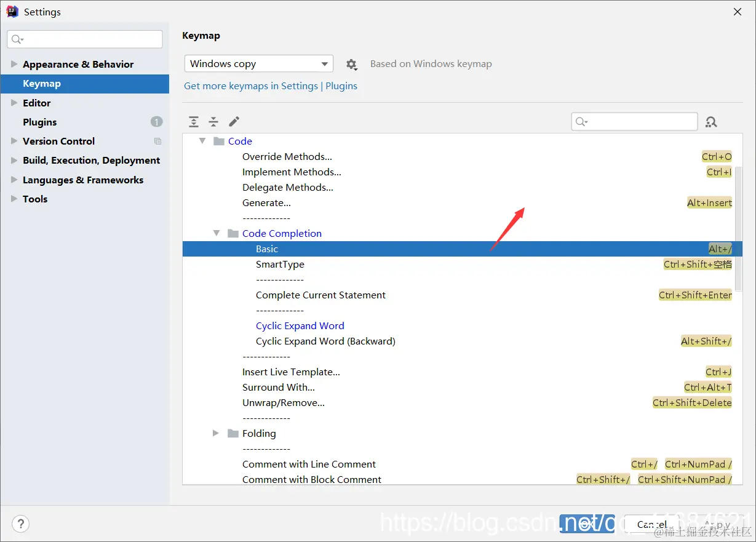The width and height of the screenshot is (756, 542).
Task: Click the folder icon beside Code Completion
Action: click(x=233, y=233)
